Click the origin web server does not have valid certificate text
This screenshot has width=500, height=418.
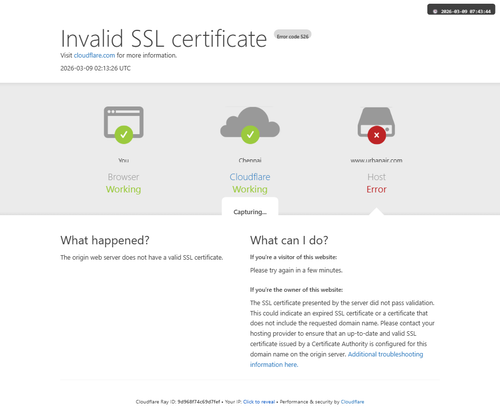click(x=142, y=258)
